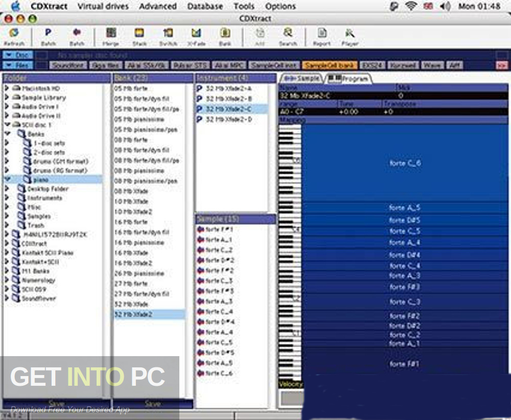Toggle the Giga files filter
Image resolution: width=511 pixels, height=420 pixels.
(x=106, y=65)
